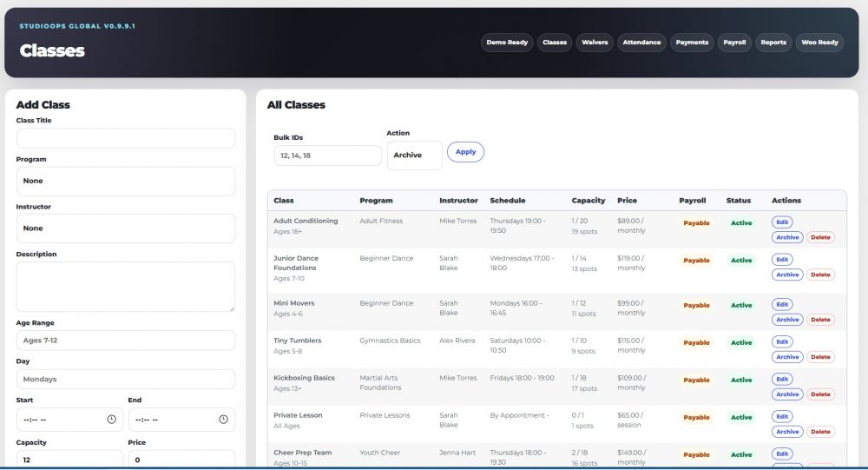The width and height of the screenshot is (868, 470).
Task: Click the Apply bulk action button
Action: (x=465, y=152)
